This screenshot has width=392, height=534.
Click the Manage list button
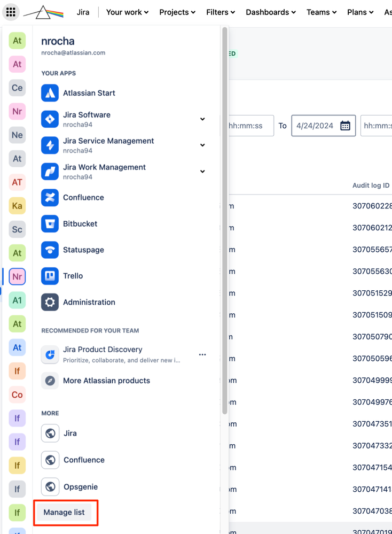pos(64,513)
